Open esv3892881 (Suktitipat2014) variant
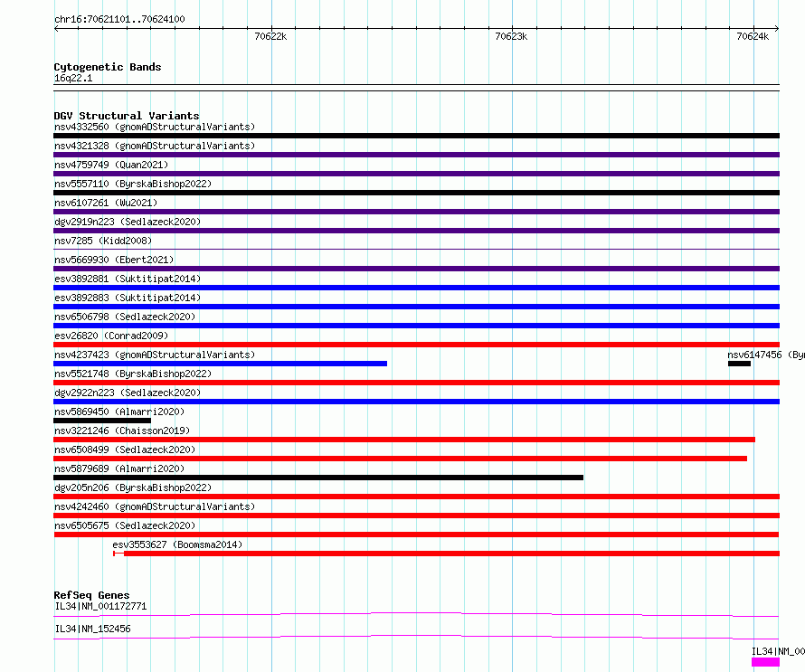 point(128,279)
